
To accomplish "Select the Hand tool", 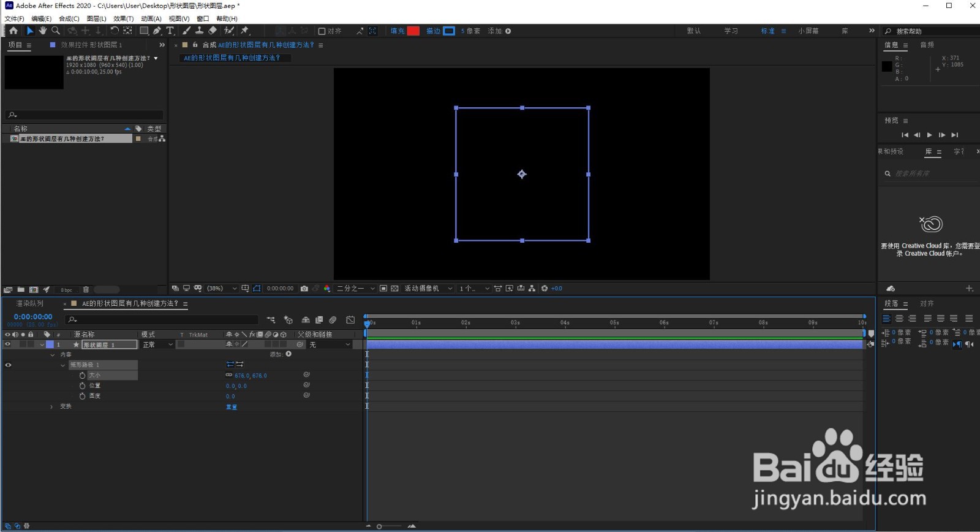I will pyautogui.click(x=43, y=31).
